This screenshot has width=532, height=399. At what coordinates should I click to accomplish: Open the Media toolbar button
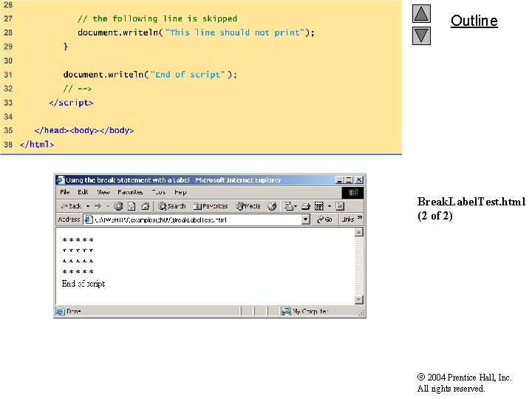[x=248, y=206]
